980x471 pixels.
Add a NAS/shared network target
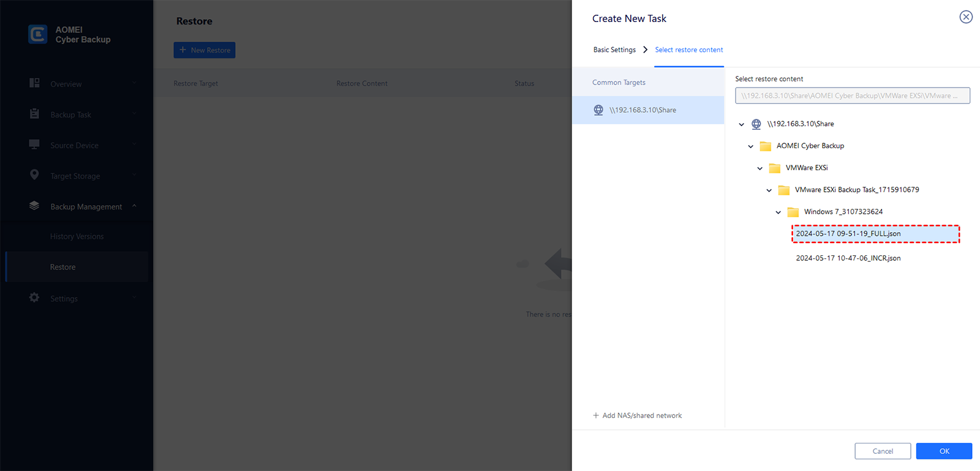click(x=637, y=415)
